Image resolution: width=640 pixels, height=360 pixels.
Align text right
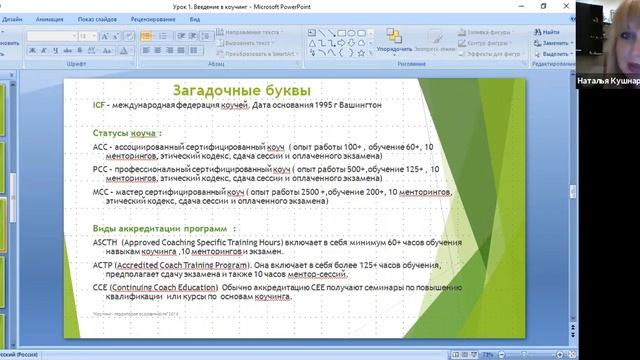pyautogui.click(x=169, y=51)
